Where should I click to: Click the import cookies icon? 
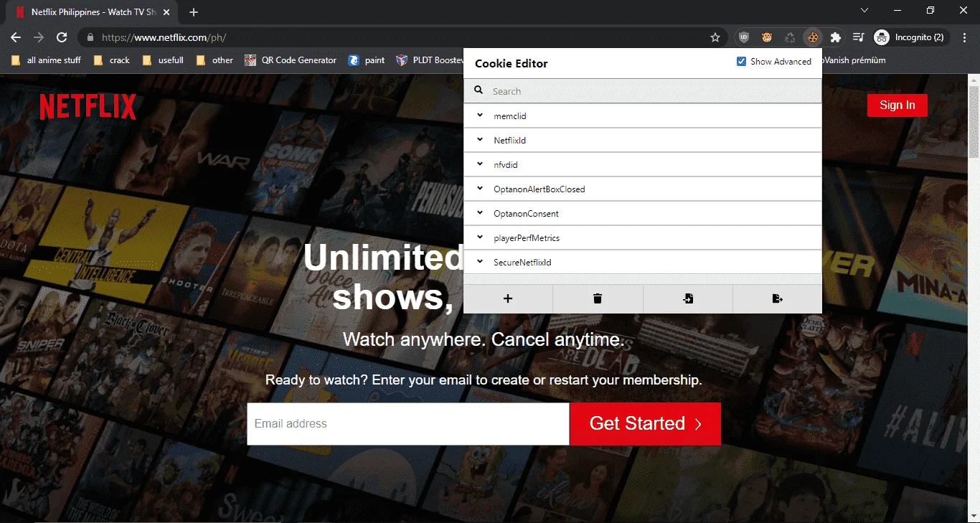(688, 298)
